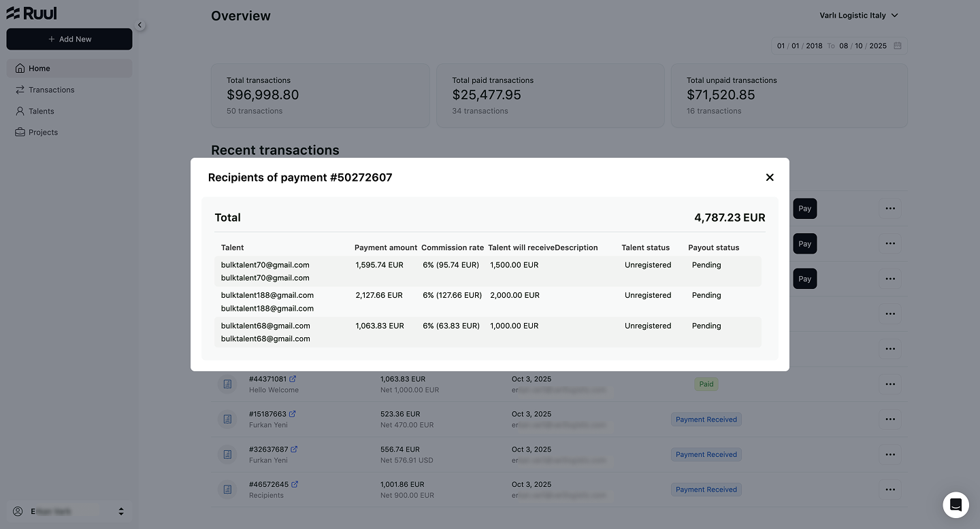The width and height of the screenshot is (980, 529).
Task: Click document icon beside transaction #44371081
Action: (x=228, y=384)
